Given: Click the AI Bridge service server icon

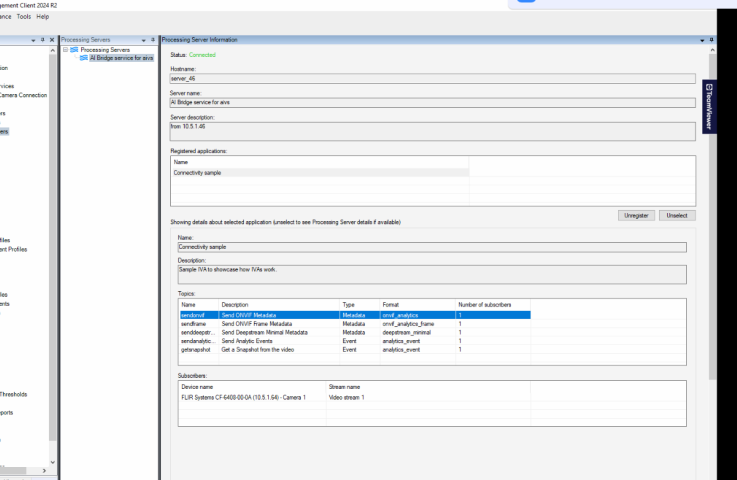Looking at the screenshot, I should [x=84, y=58].
